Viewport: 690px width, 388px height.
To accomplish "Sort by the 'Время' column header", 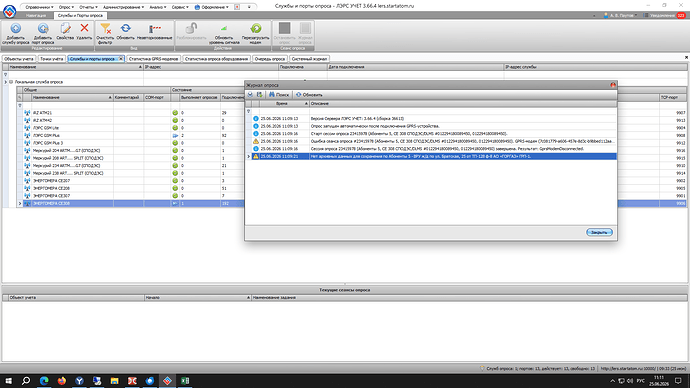I will click(282, 103).
